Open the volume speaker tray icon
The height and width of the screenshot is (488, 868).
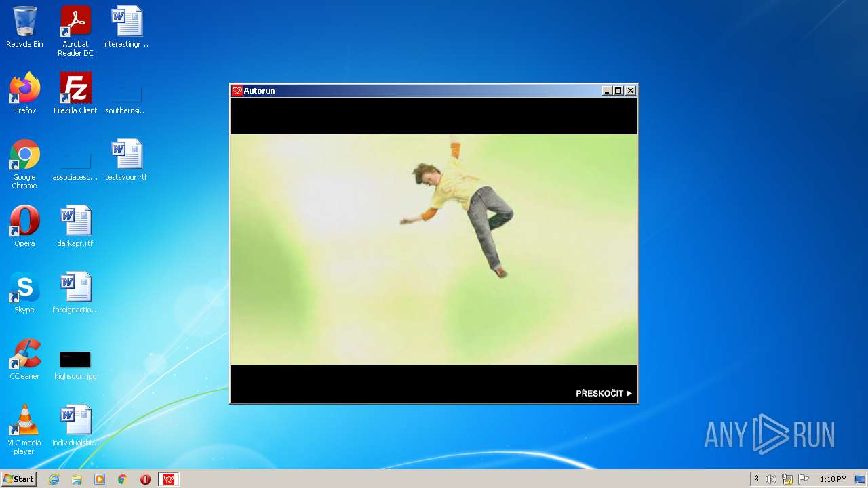click(771, 479)
